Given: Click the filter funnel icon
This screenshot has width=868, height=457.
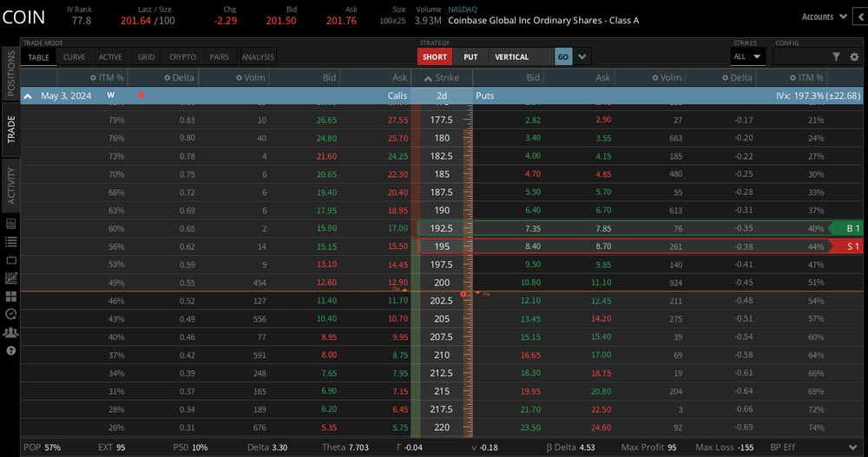Looking at the screenshot, I should 836,57.
